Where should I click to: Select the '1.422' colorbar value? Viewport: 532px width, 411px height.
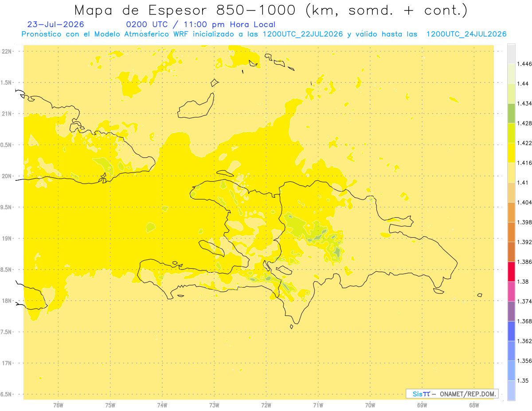pos(524,143)
